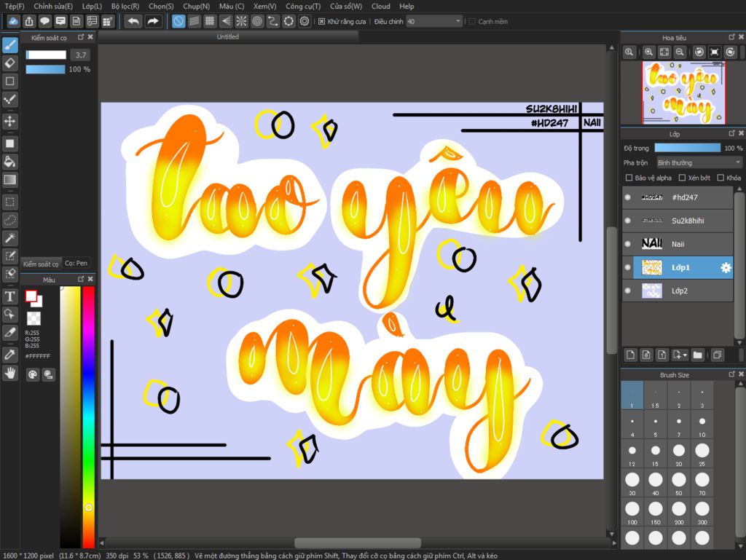746x560 pixels.
Task: Hide the Lớp2 layer
Action: [627, 291]
